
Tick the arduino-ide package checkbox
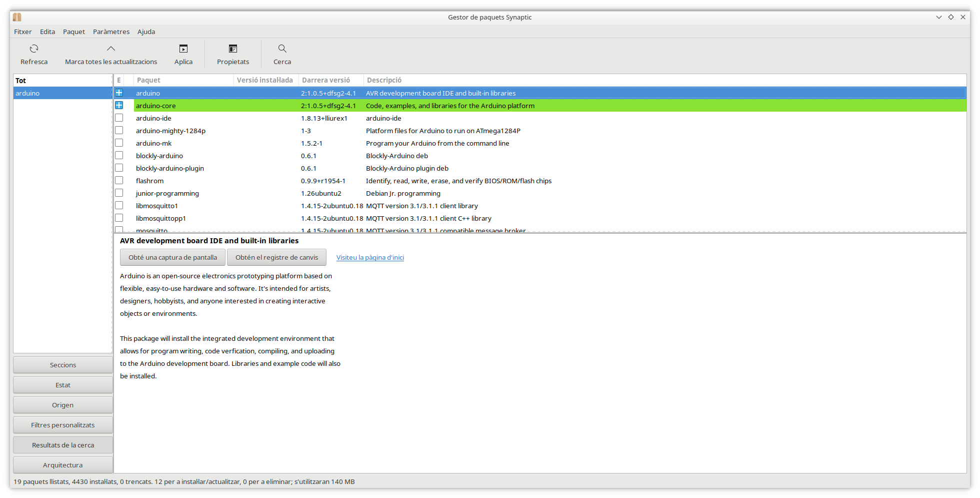(x=119, y=118)
